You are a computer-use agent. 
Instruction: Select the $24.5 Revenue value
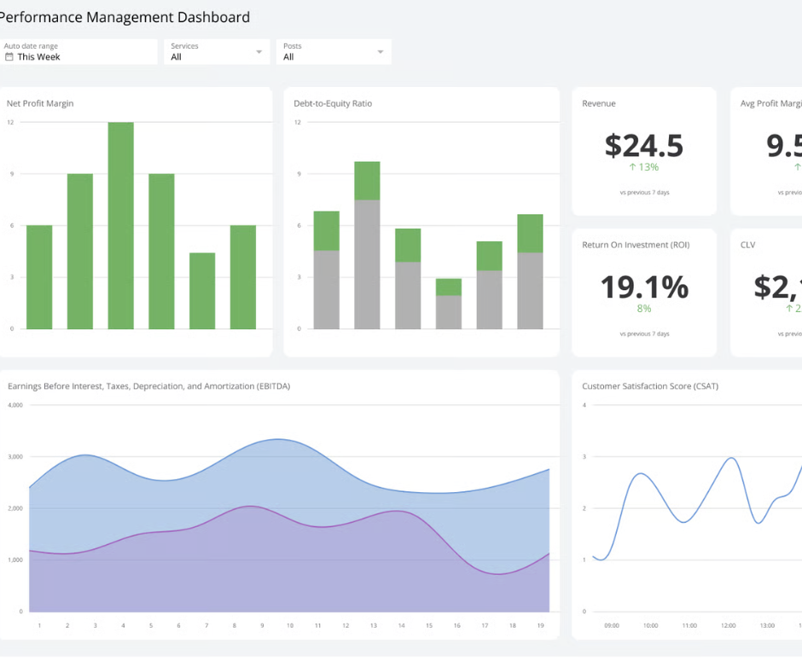point(644,146)
